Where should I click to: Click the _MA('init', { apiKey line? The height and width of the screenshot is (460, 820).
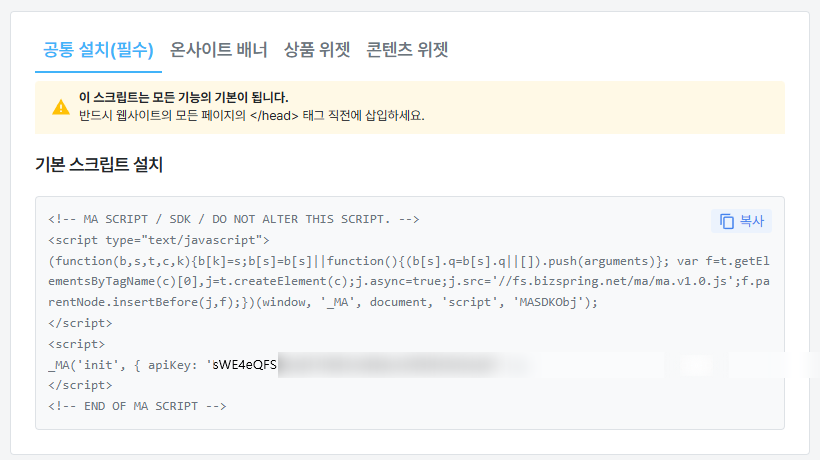(163, 365)
